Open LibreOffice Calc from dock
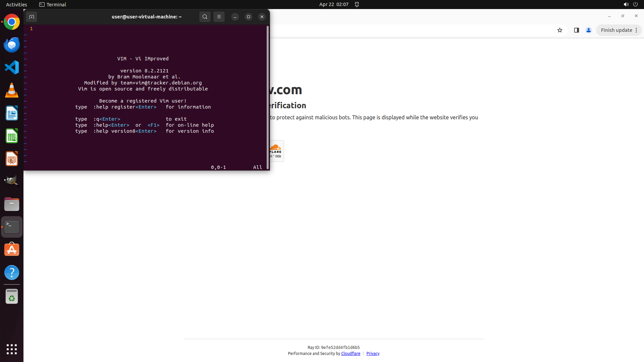The image size is (644, 362). (x=12, y=136)
